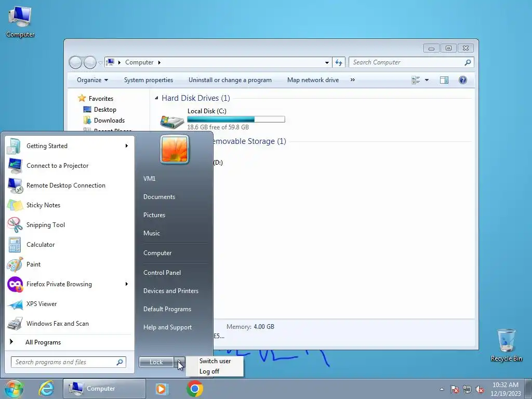
Task: Open Computer from the Start menu
Action: (157, 253)
